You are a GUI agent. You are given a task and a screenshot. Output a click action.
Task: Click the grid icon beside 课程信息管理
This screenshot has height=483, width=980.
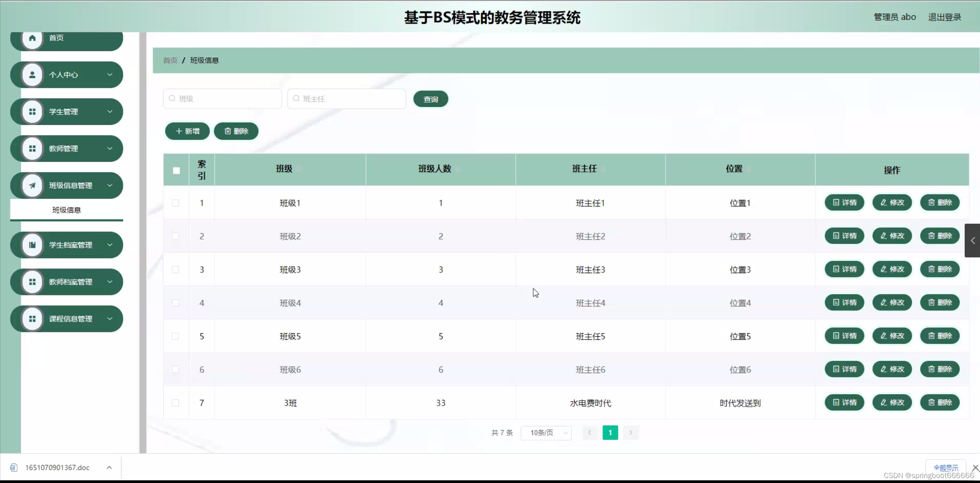(32, 319)
